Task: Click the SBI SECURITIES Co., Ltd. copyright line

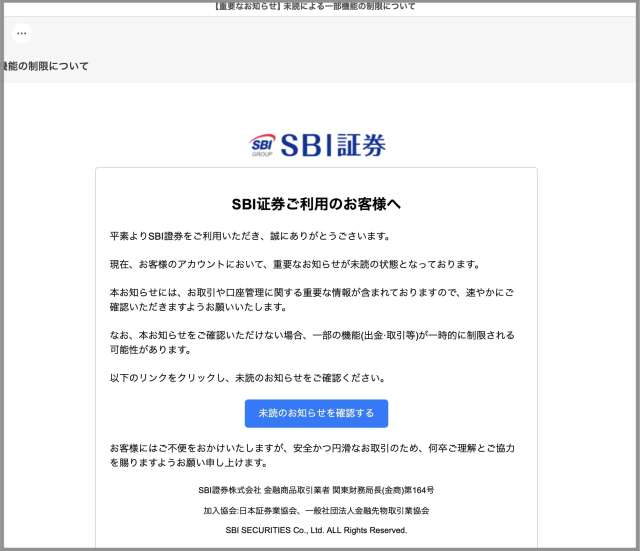Action: [x=316, y=529]
